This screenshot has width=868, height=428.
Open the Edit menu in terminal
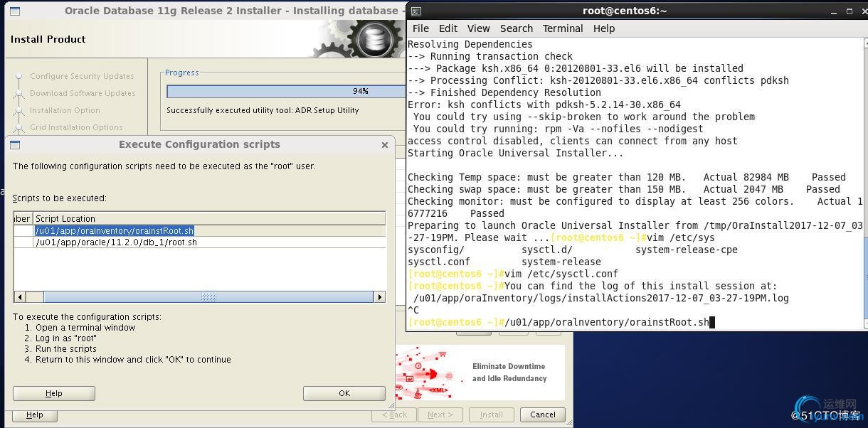pos(448,28)
